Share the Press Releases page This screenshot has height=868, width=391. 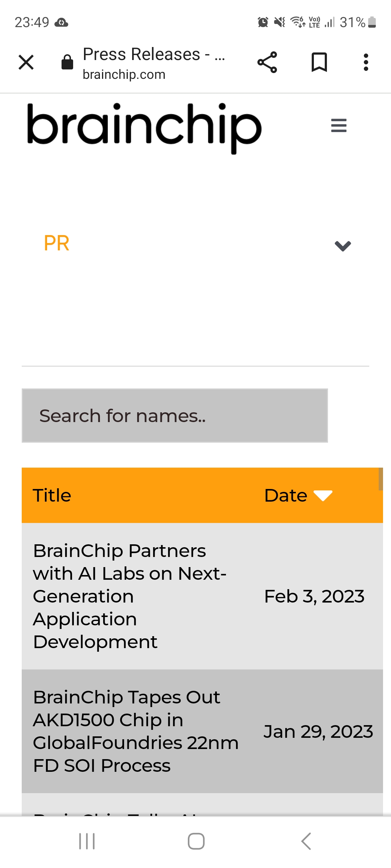(267, 62)
